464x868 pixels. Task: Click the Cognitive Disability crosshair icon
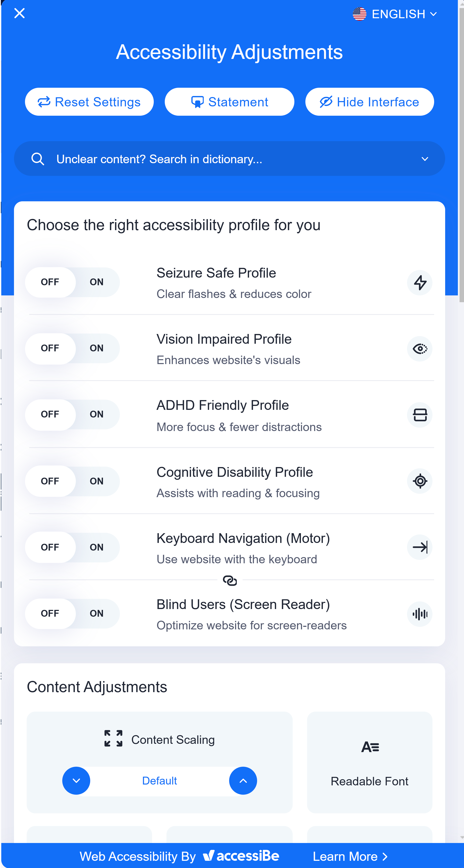point(420,481)
